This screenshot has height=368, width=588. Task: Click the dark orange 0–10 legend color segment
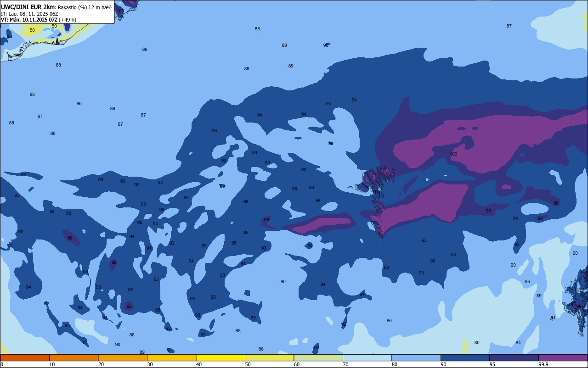tap(25, 357)
